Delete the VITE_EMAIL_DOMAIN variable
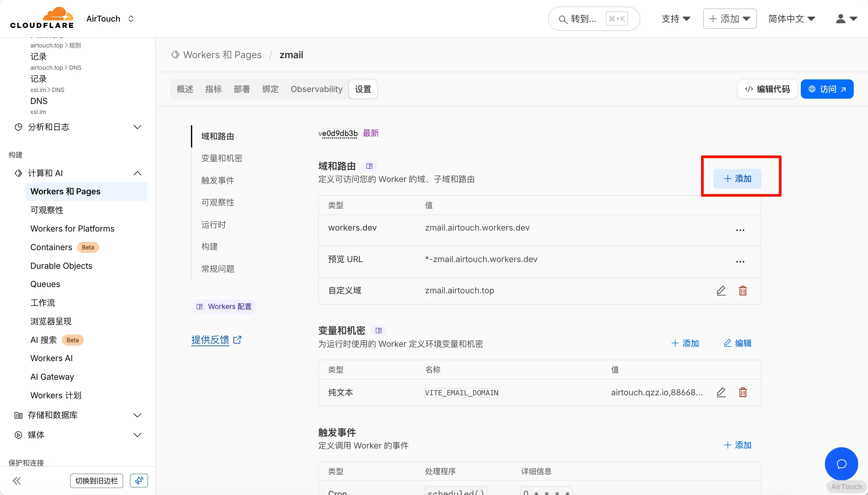The width and height of the screenshot is (868, 495). point(742,392)
